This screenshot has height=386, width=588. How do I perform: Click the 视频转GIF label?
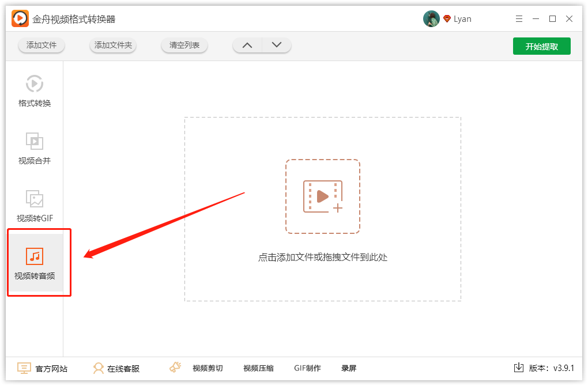[x=35, y=218]
